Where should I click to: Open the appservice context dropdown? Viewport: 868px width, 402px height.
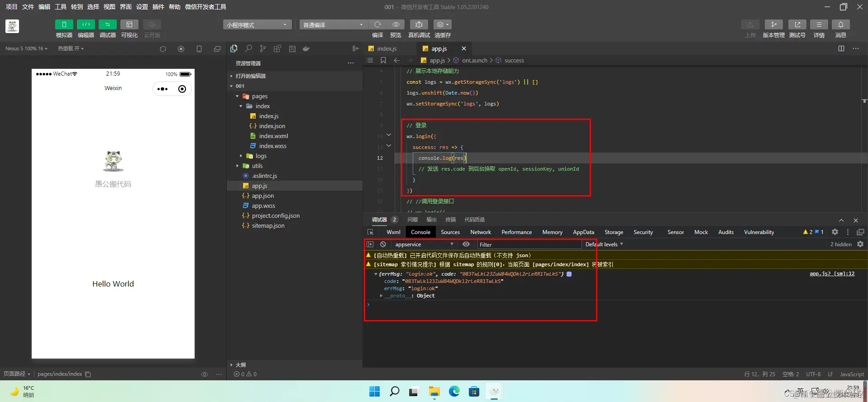[424, 244]
